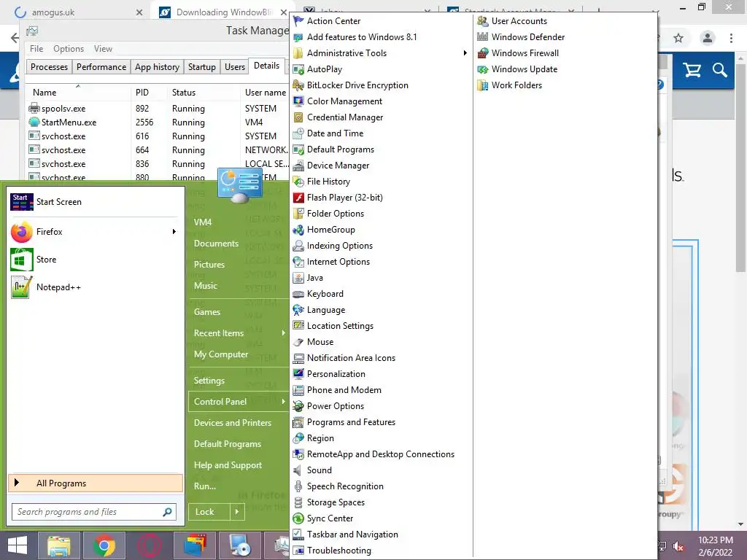Open Task Manager File menu

coord(36,49)
